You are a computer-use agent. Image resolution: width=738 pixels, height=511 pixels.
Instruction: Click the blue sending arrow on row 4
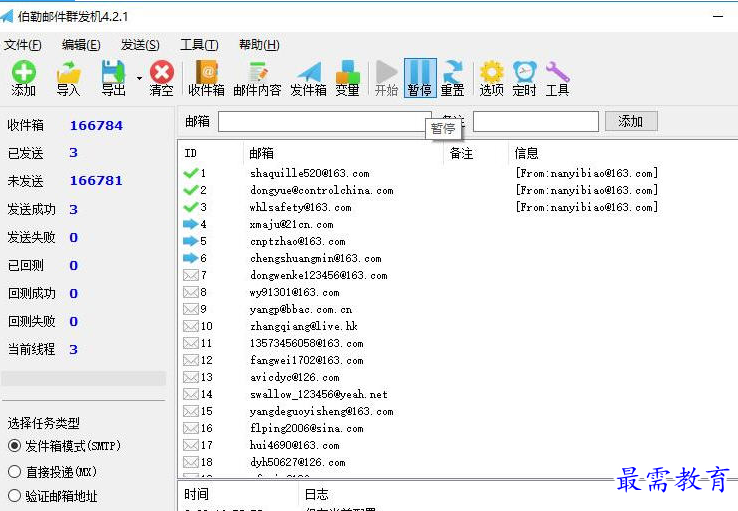(x=191, y=224)
